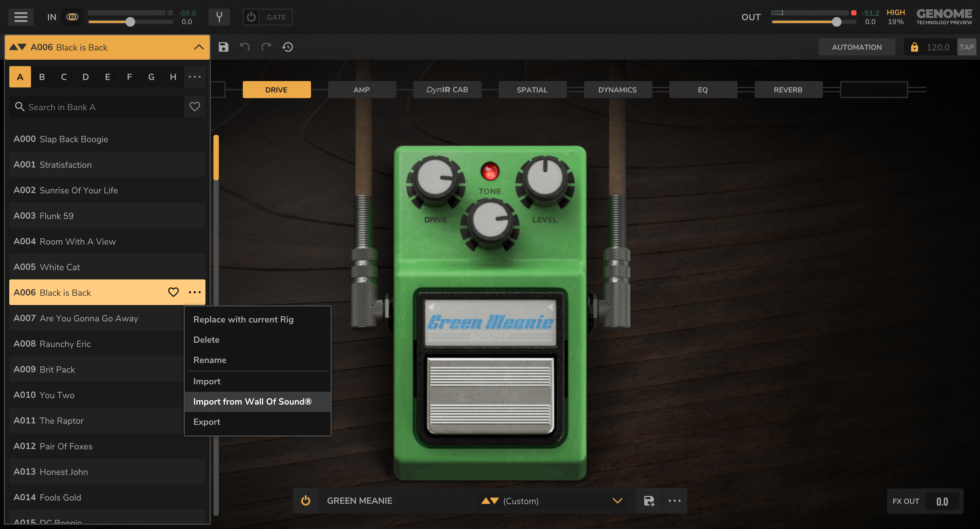Select bank F tab
Screen dimensions: 980x529
(x=129, y=77)
